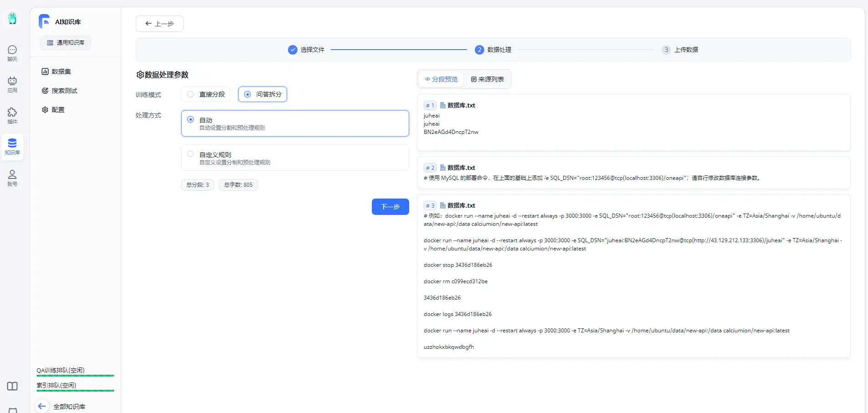Click the 全部知识库 label

click(69, 407)
